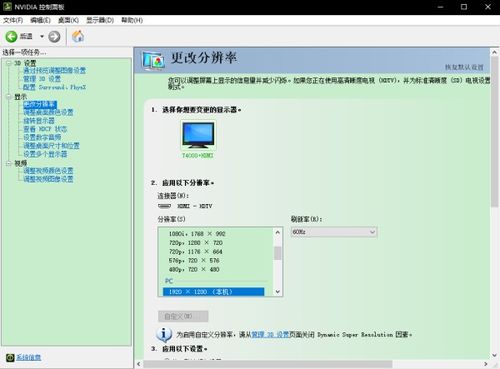
Task: Click the horizontal scroll-left arrow
Action: pyautogui.click(x=139, y=364)
